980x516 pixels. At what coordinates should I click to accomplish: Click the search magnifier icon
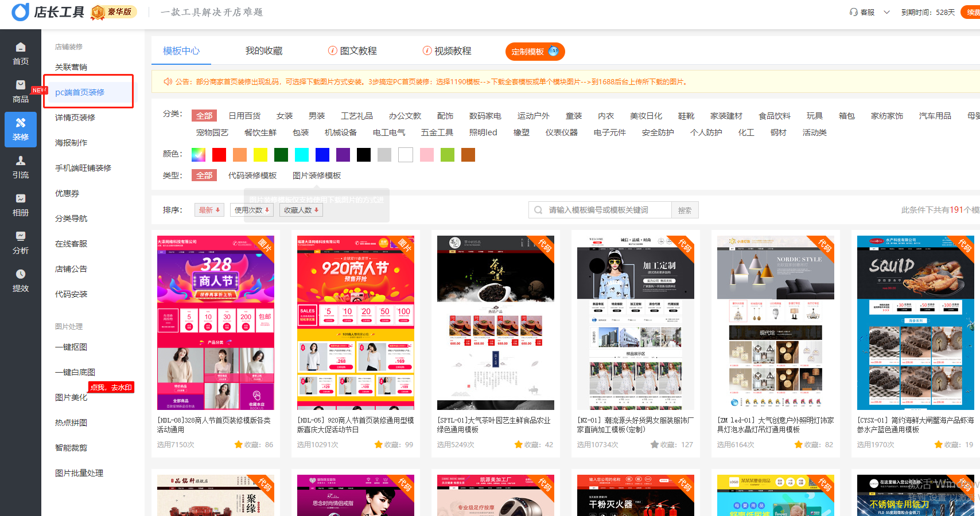click(x=538, y=210)
